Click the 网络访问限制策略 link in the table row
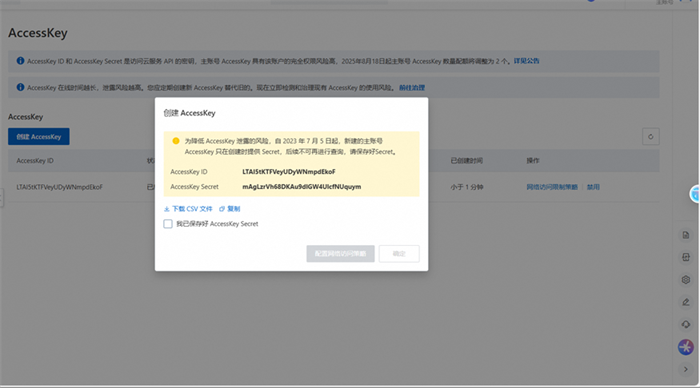The image size is (700, 388). coord(552,187)
